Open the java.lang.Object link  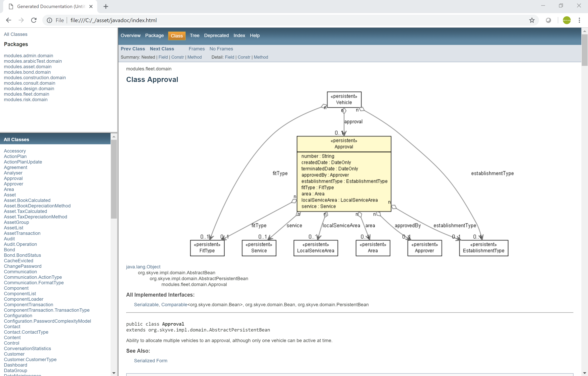click(x=143, y=267)
